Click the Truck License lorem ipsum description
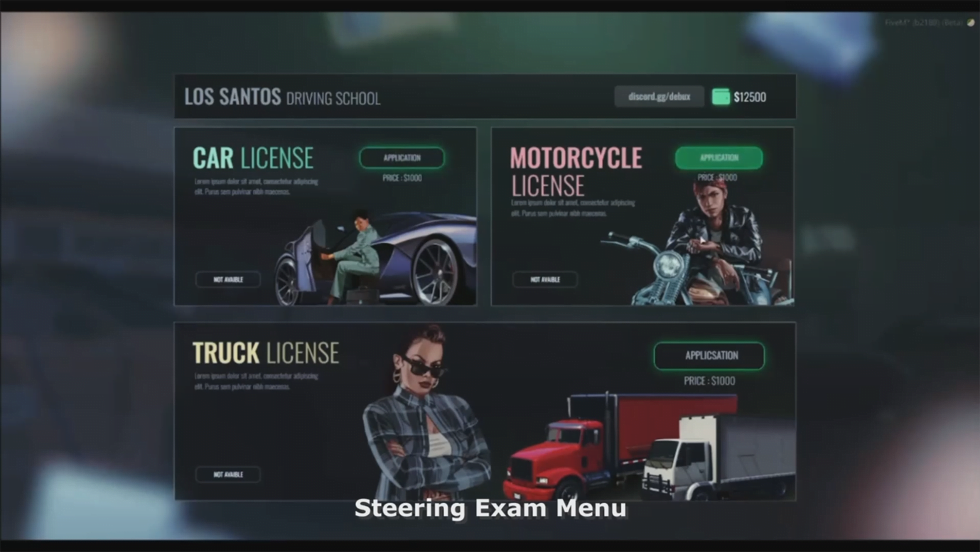Screen dimensions: 980x552 (x=256, y=381)
